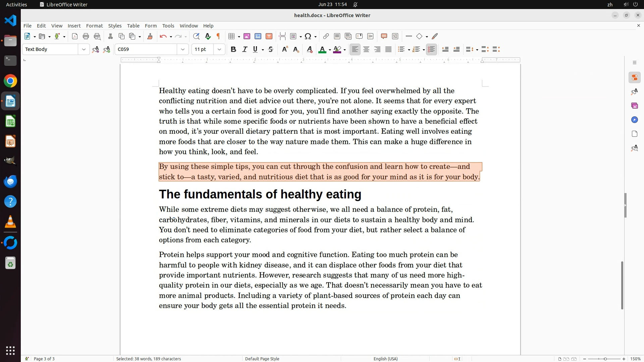Click the Insert Hyperlink icon
The image size is (644, 362).
tap(326, 36)
